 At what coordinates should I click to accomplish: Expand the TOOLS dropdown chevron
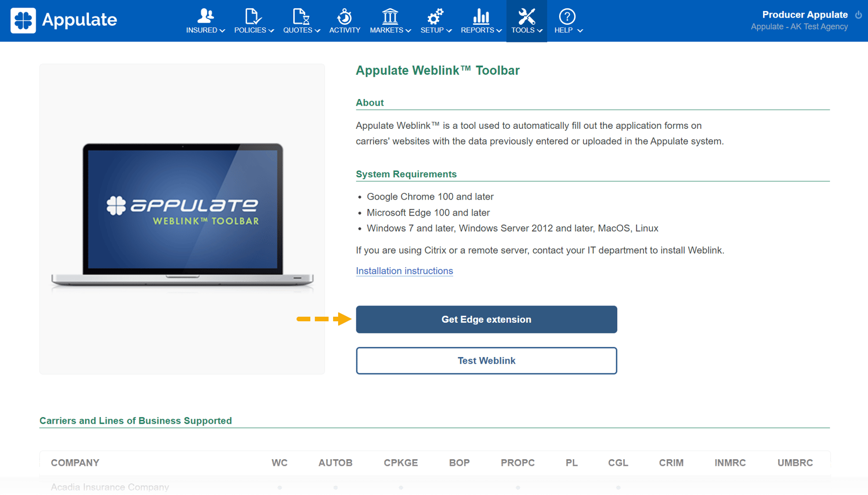tap(540, 31)
